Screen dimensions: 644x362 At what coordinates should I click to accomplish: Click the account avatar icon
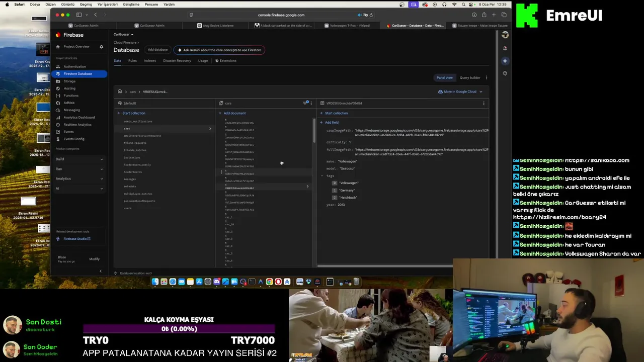pyautogui.click(x=505, y=35)
